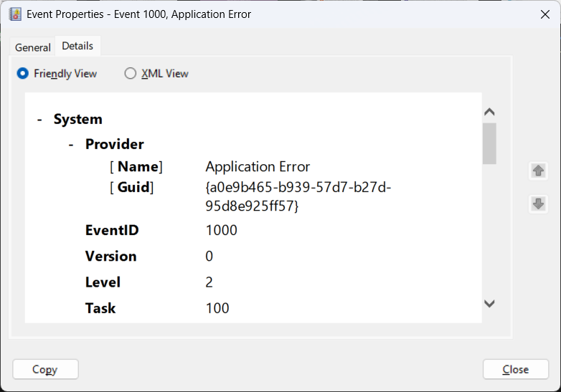
Task: Click the vertical scrollbar thumb
Action: (x=489, y=143)
